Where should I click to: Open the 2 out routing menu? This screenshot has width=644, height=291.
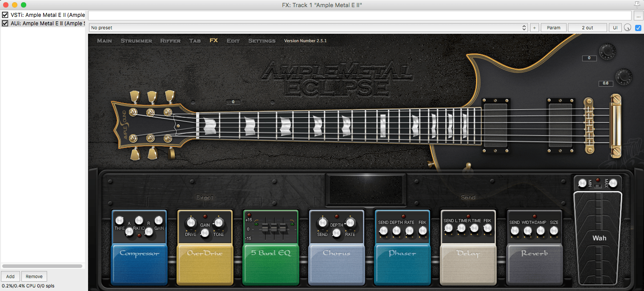tap(587, 28)
